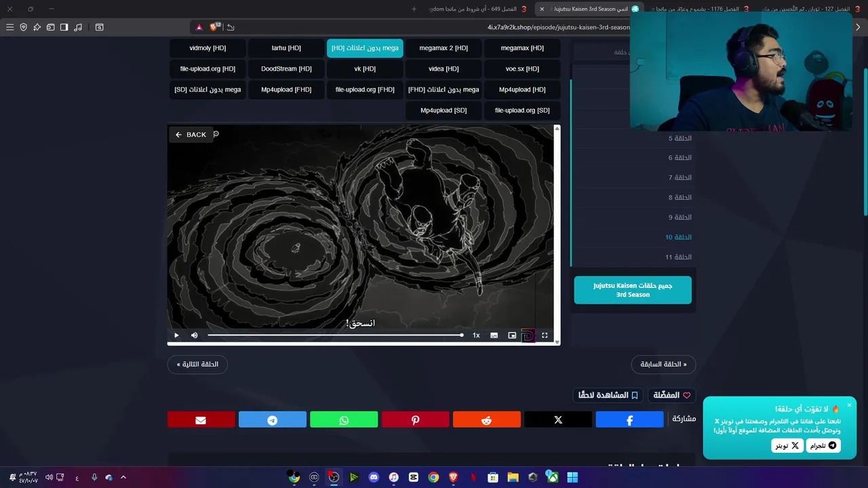Choose the Mp4upload [HD] server
Image resolution: width=868 pixels, height=488 pixels.
[522, 89]
